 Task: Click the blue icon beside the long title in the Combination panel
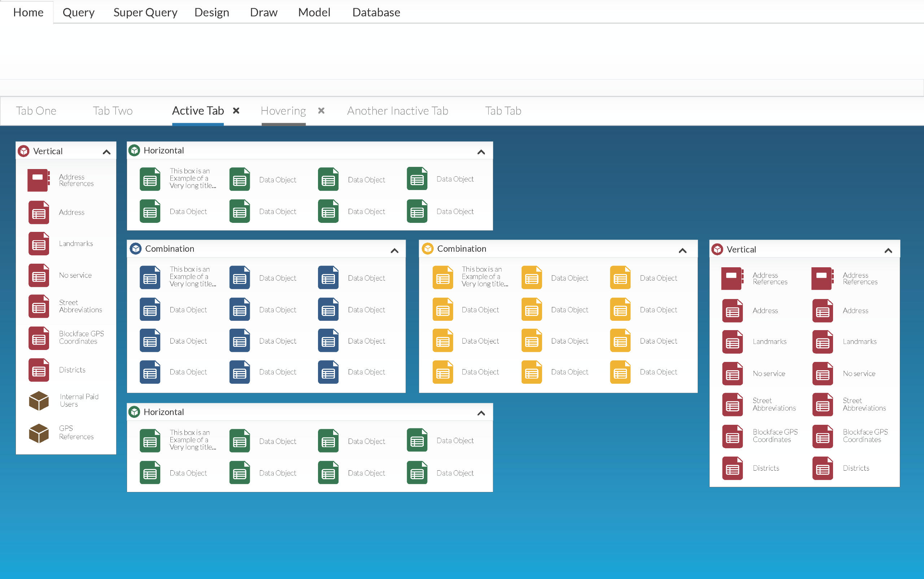[150, 277]
